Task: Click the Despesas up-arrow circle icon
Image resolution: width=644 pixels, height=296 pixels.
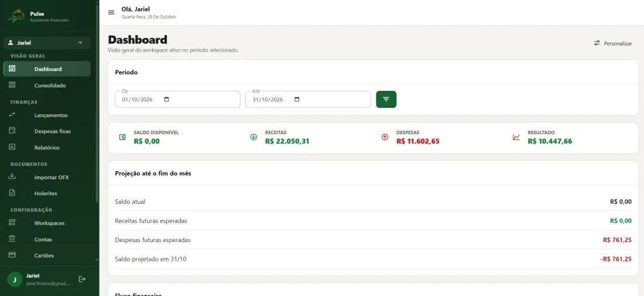Action: point(385,137)
